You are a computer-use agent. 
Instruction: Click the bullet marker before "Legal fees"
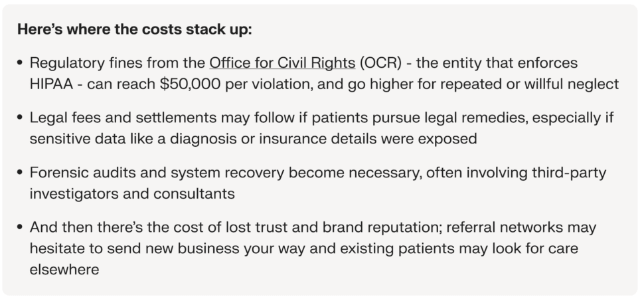20,118
